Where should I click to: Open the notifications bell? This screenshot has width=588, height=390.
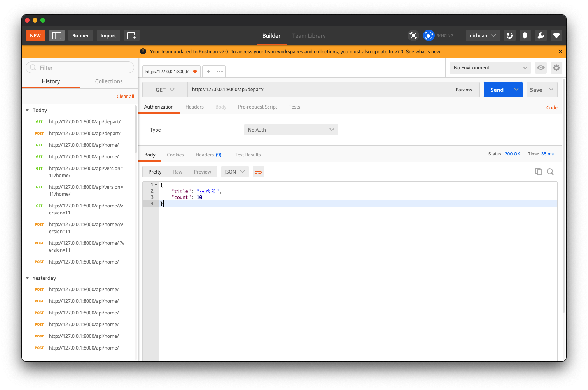click(525, 35)
